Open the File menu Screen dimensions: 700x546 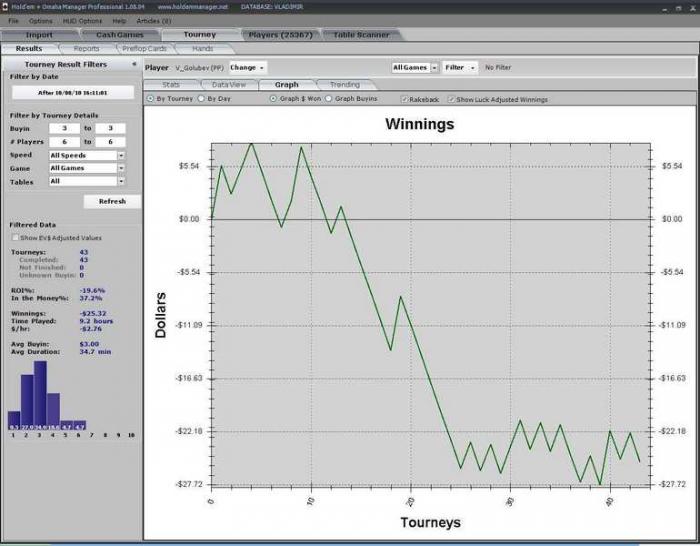pyautogui.click(x=13, y=21)
